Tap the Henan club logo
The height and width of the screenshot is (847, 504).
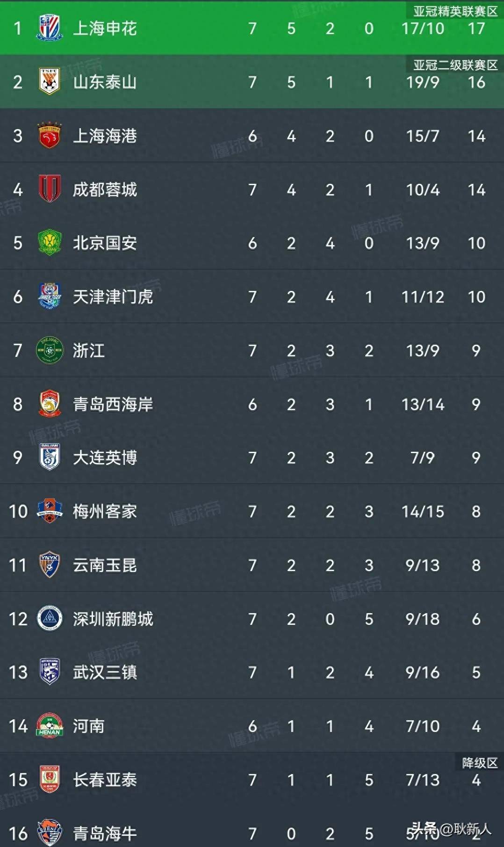click(50, 726)
